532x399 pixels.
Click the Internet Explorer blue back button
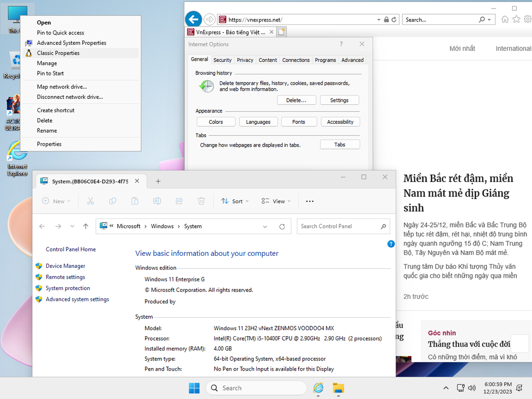tap(193, 19)
